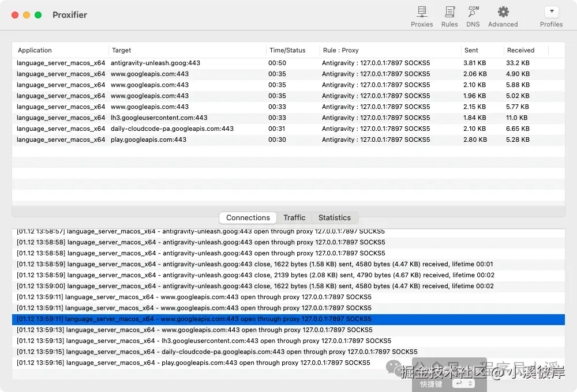Click the www.googleapis.com:443 row with 5.88 KB received
The image size is (577, 392).
288,85
